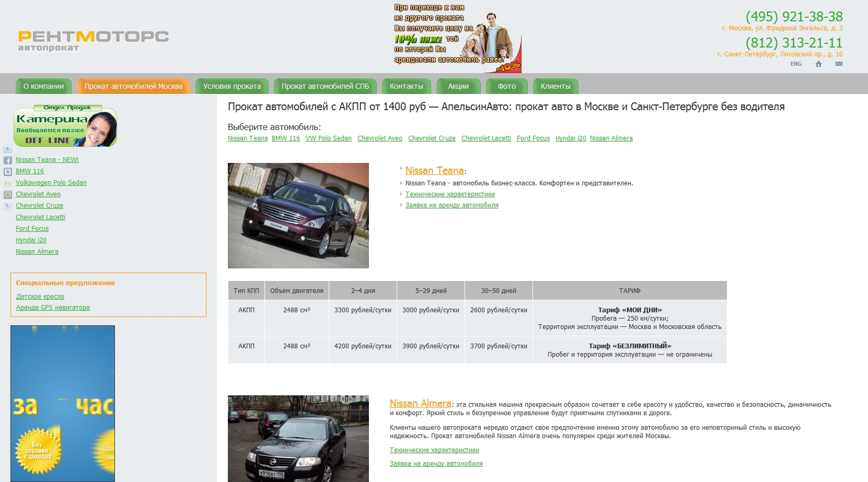Screen dimensions: 868x482
Task: Select the '3000 рублей/сутки' price cell
Action: (x=431, y=318)
